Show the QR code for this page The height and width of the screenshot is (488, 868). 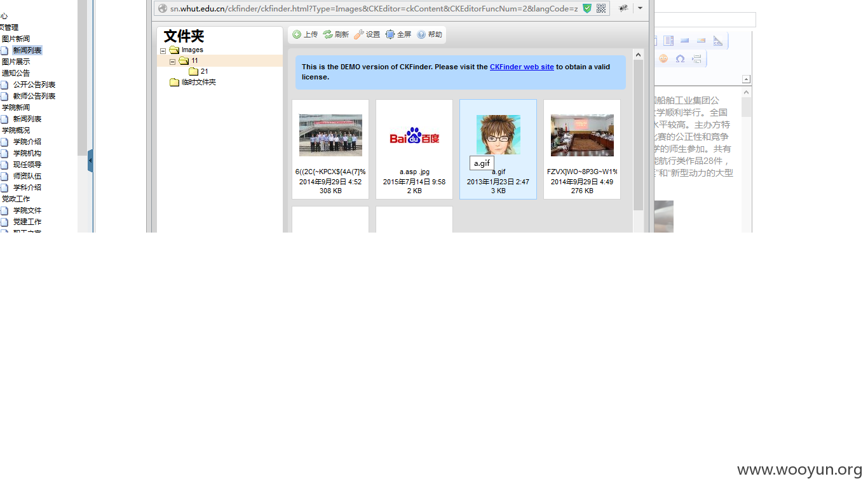[x=601, y=8]
